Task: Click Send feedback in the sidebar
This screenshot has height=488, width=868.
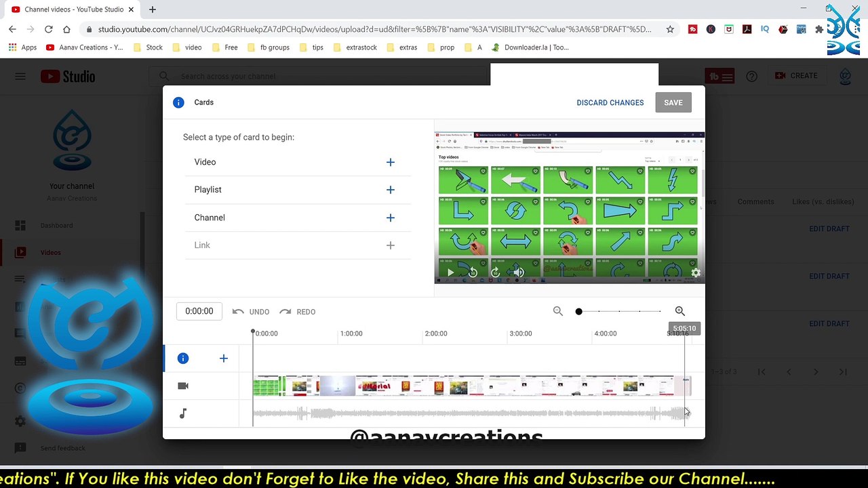Action: coord(62,448)
